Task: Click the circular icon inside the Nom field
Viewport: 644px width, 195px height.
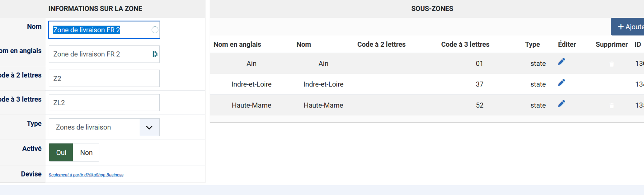Action: [155, 30]
